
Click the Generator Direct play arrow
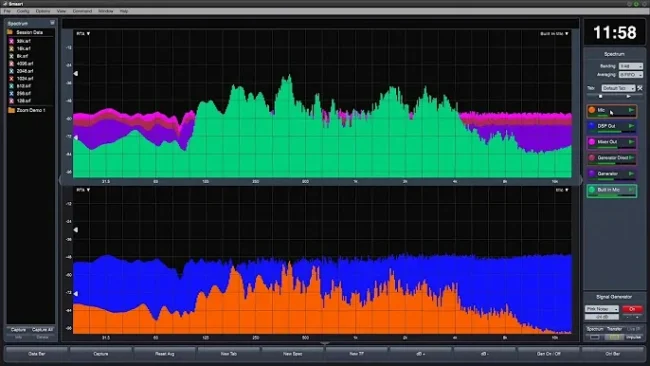[x=631, y=158]
